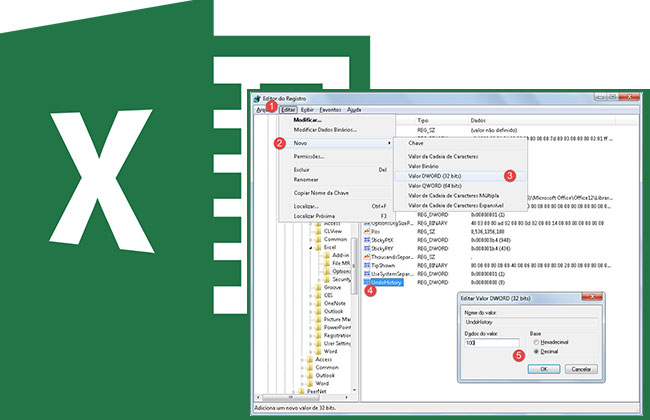Choose Localizar Próxima menu entry
Screen dimensions: 650x420
coord(337,216)
